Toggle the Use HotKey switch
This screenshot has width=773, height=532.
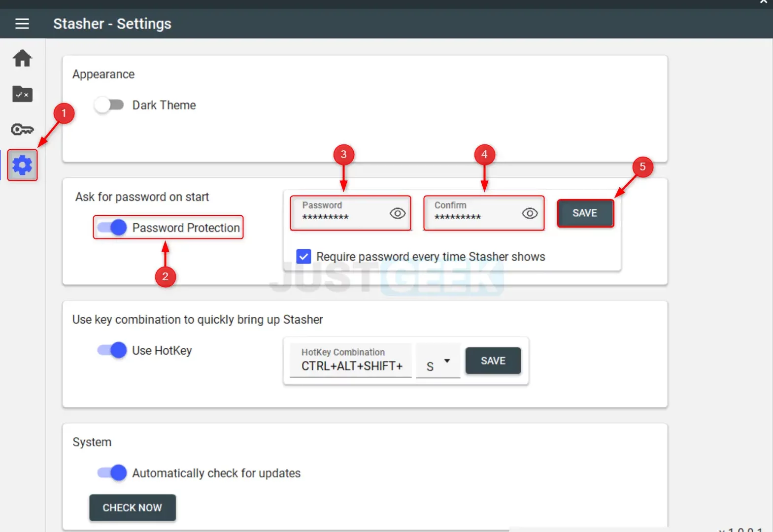tap(112, 350)
